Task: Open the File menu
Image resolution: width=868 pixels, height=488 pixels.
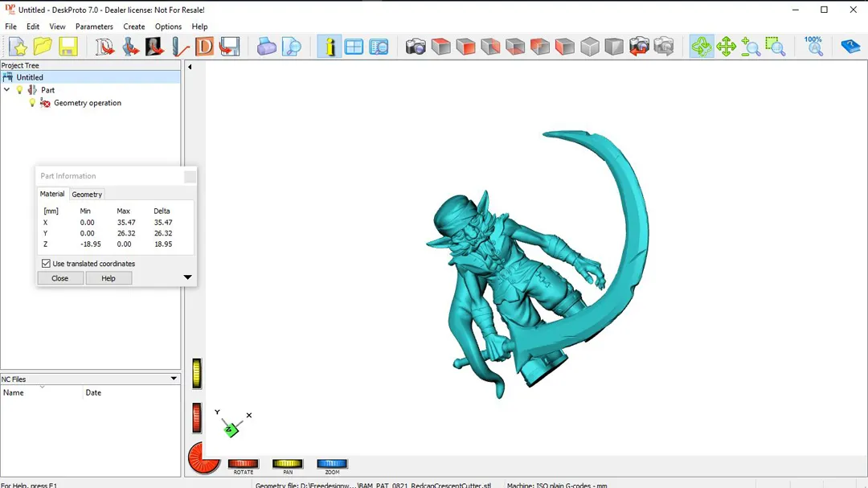Action: coord(11,27)
